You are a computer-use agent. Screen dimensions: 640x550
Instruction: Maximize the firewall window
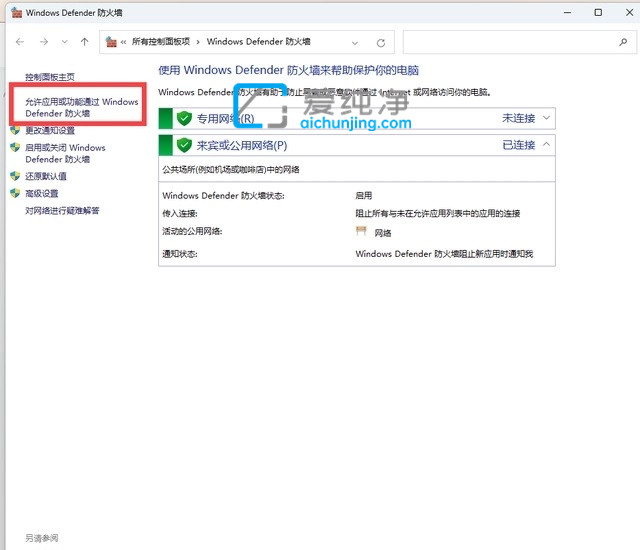click(x=598, y=13)
